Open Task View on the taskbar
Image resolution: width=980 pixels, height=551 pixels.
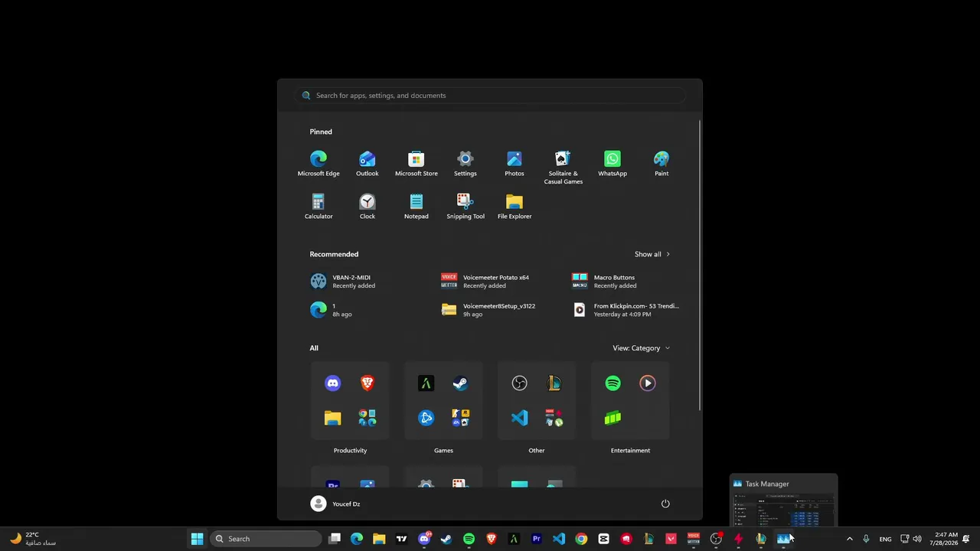pos(335,539)
